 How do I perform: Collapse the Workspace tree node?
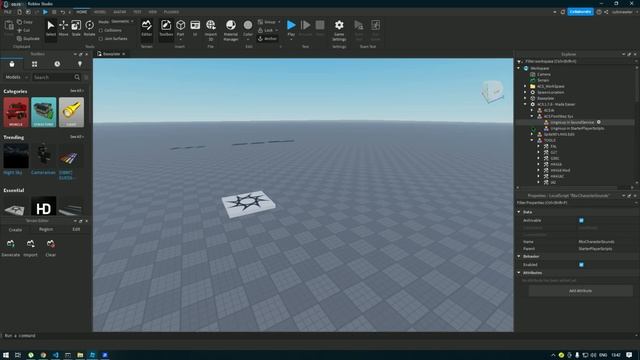coord(519,68)
